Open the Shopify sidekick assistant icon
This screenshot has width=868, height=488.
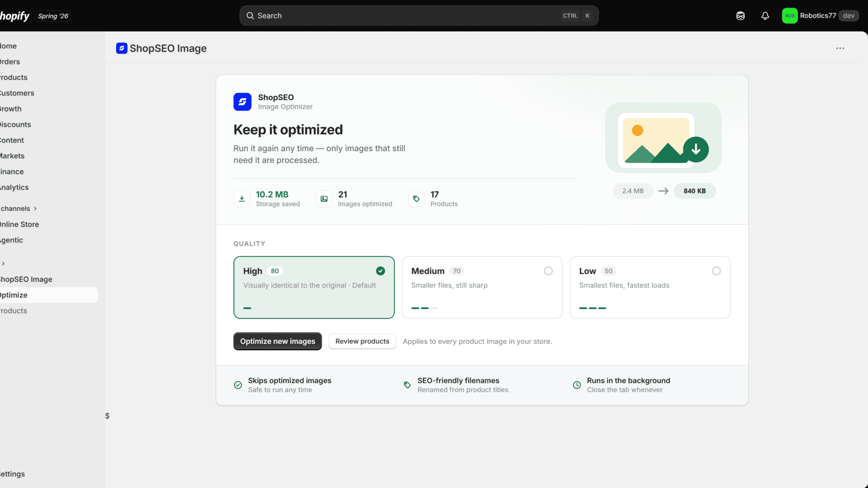click(x=741, y=16)
